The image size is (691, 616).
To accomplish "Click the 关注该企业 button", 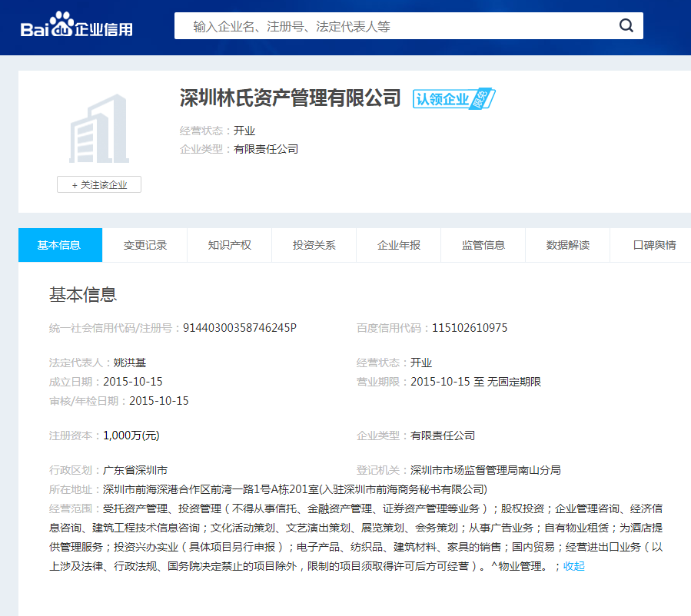I will click(x=99, y=184).
